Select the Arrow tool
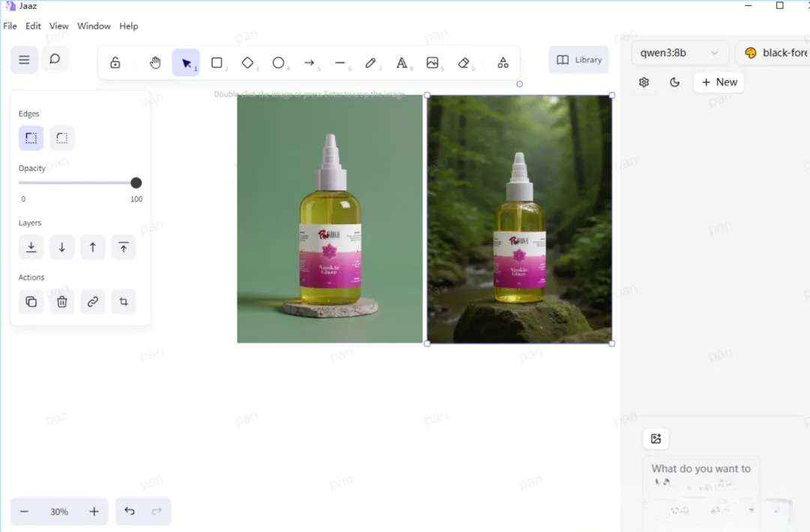Viewport: 810px width, 532px height. point(310,63)
